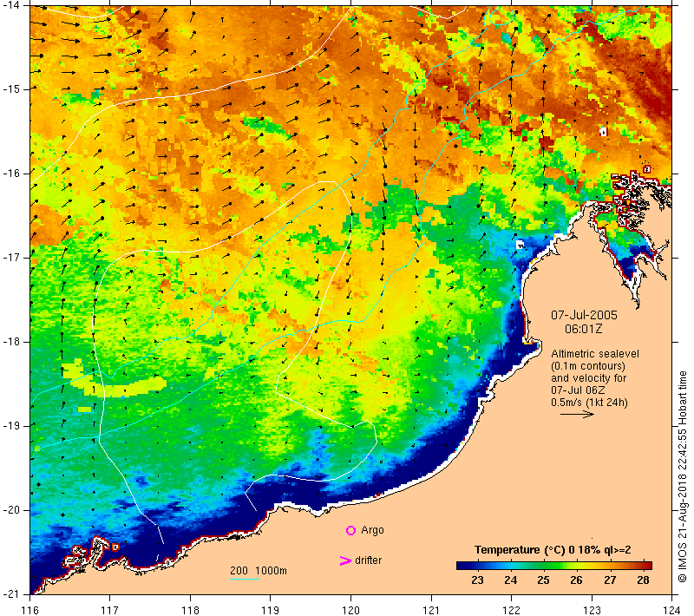
Task: Click the dark red end of temperature color bar
Action: coord(647,566)
